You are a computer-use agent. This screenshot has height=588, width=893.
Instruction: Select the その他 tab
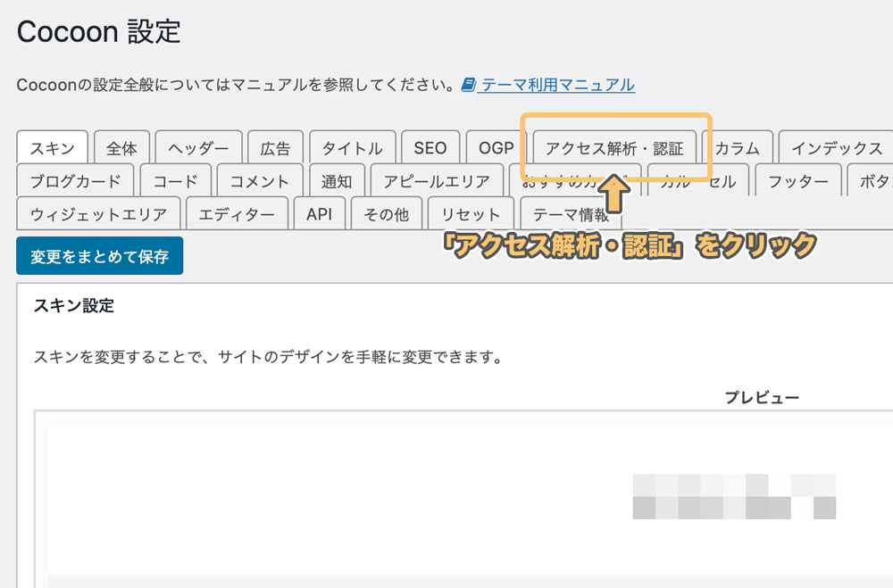387,213
